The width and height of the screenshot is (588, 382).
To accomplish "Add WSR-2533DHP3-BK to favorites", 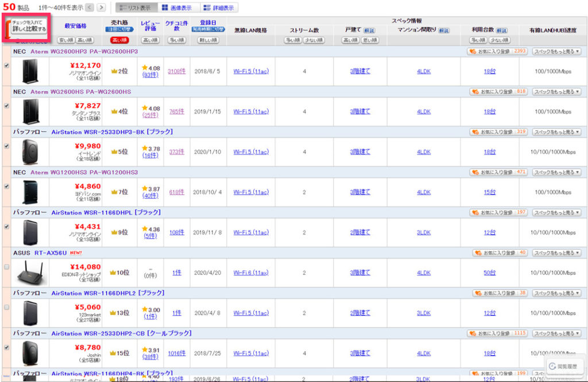I will coord(499,132).
